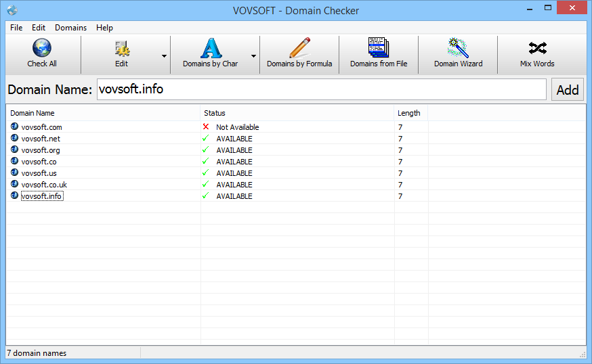Click the globe icon beside vovsoft.org
The width and height of the screenshot is (592, 364).
14,150
